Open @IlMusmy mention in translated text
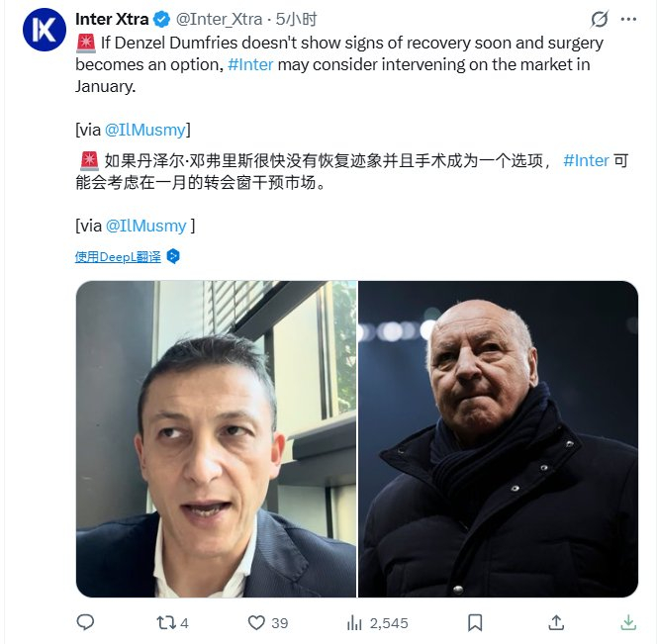Screen dimensions: 657x644 (146, 226)
